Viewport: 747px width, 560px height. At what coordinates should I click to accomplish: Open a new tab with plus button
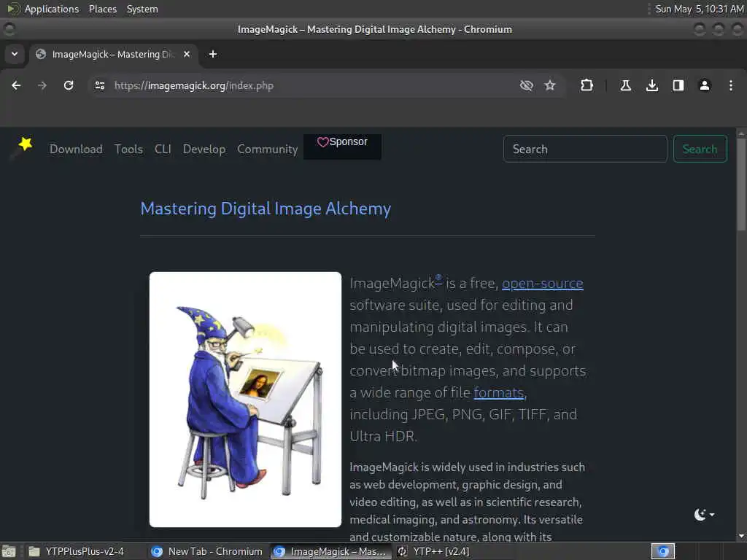213,54
